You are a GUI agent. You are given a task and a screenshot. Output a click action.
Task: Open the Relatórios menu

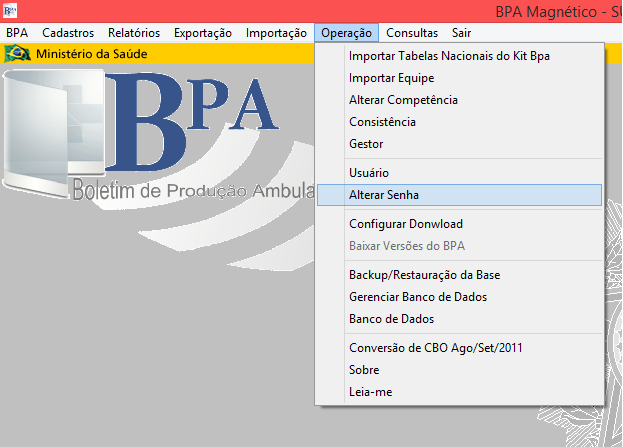click(x=133, y=33)
